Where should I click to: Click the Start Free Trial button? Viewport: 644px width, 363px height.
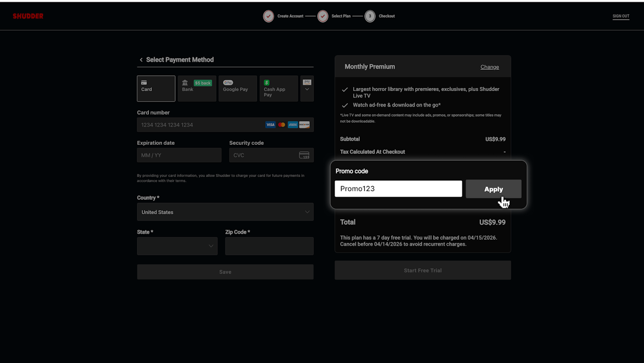tap(423, 270)
